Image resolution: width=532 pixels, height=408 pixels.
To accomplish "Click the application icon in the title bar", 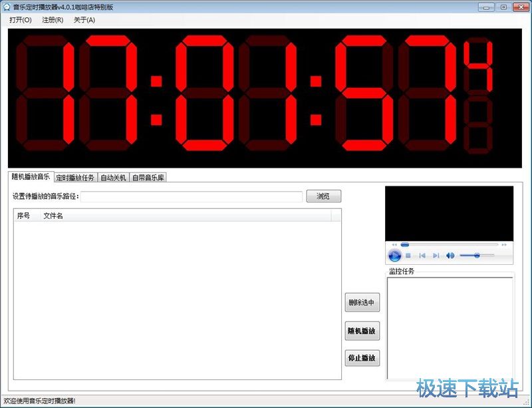I will point(7,7).
